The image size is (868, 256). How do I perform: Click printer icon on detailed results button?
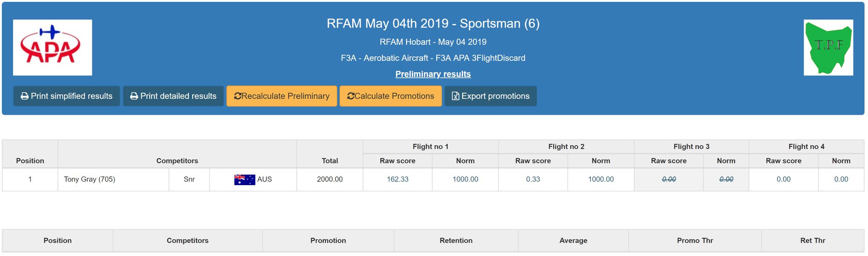[134, 96]
